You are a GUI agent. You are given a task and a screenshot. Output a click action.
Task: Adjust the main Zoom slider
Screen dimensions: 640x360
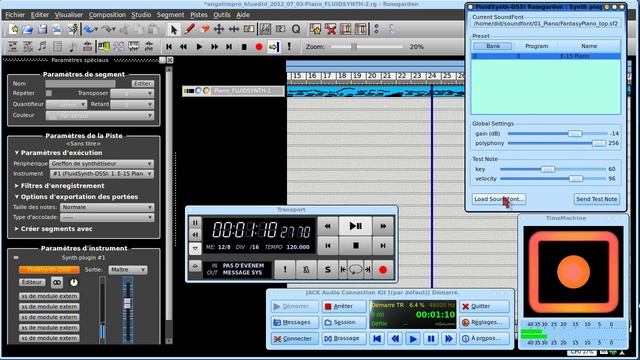pos(354,47)
